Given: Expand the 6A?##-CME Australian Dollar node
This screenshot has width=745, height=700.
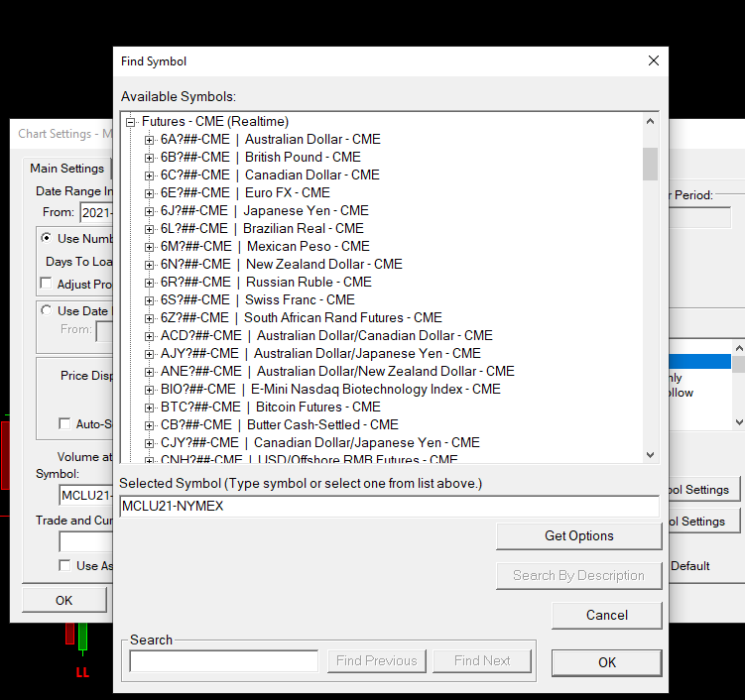Looking at the screenshot, I should coord(149,140).
